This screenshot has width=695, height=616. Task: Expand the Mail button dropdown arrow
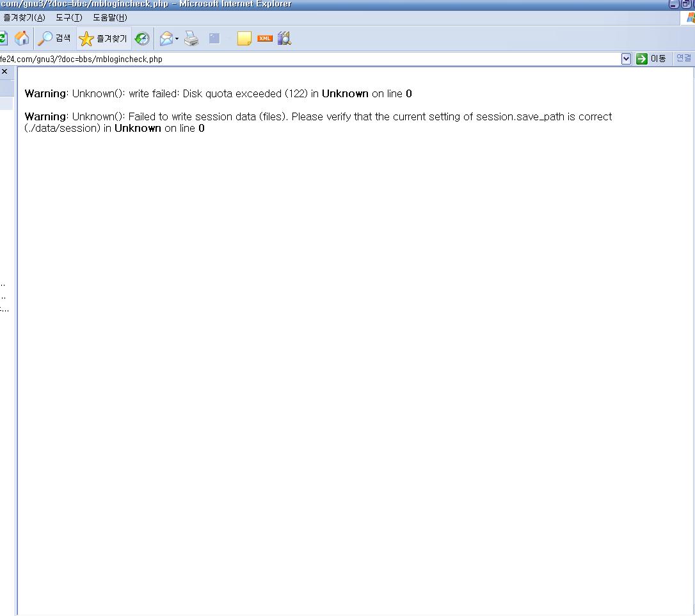click(x=177, y=39)
